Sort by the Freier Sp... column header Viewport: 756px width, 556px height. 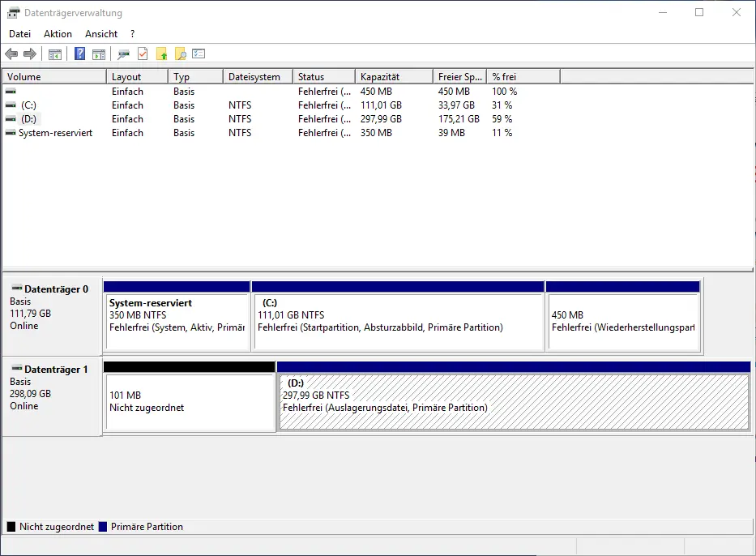tap(460, 77)
